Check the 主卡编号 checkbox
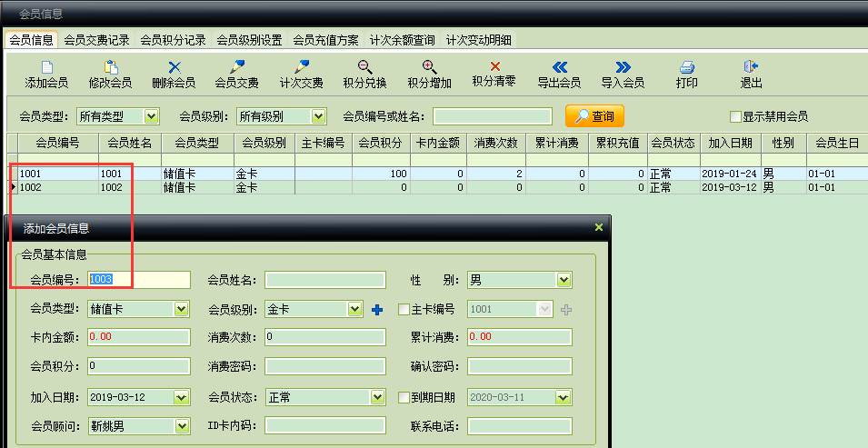The width and height of the screenshot is (868, 448). coord(404,310)
